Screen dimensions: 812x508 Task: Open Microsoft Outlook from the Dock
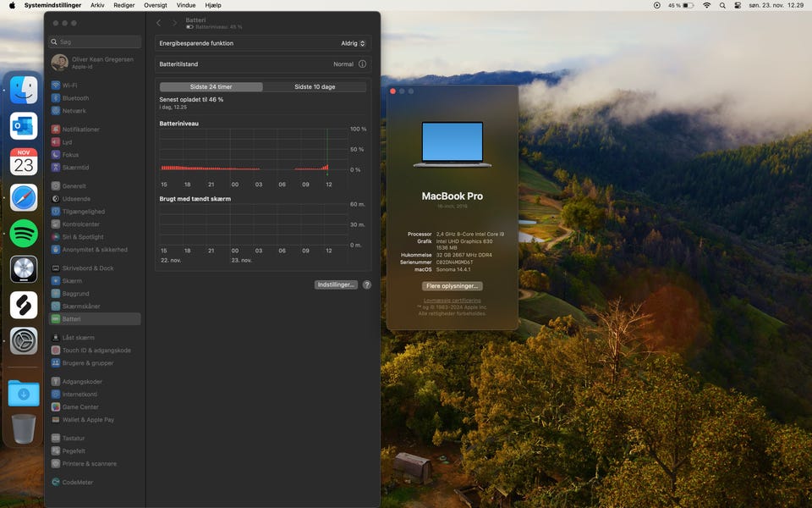[24, 126]
